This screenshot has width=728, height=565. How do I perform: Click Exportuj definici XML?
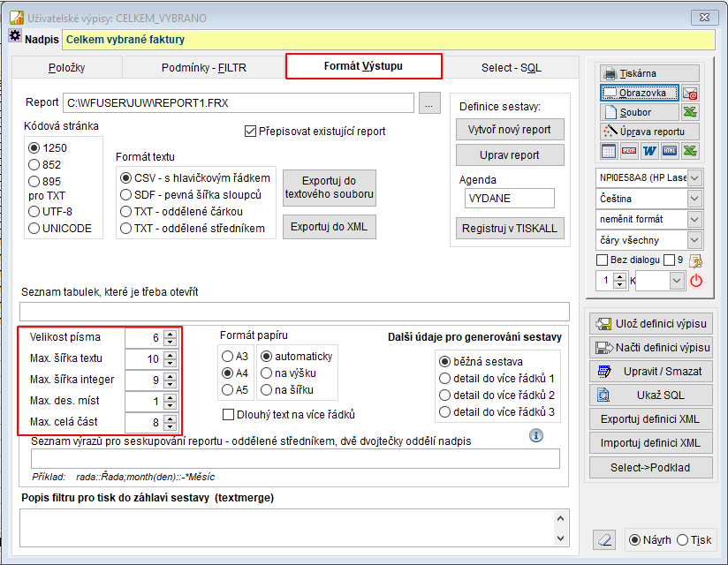coord(651,419)
